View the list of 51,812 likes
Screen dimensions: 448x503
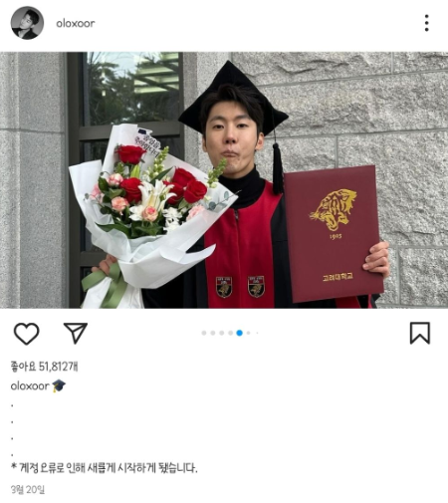(x=45, y=367)
